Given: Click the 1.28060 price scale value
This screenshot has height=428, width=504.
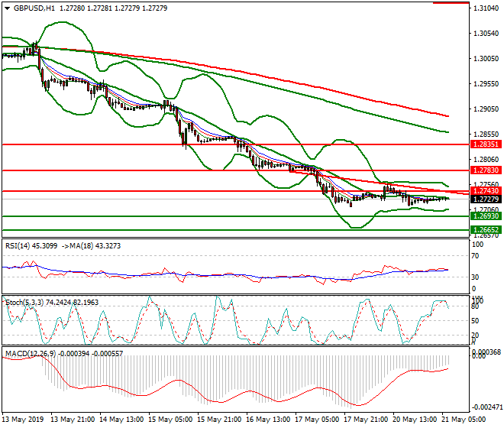Looking at the screenshot, I should click(486, 159).
